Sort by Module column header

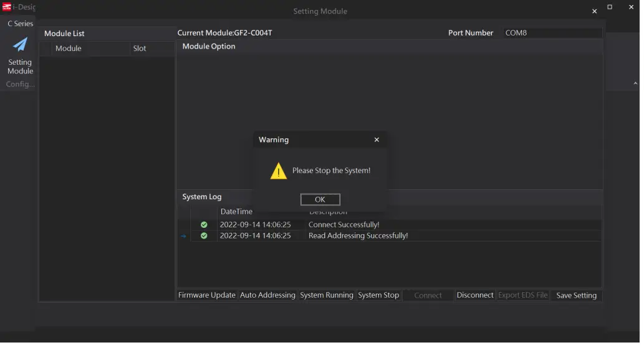69,49
